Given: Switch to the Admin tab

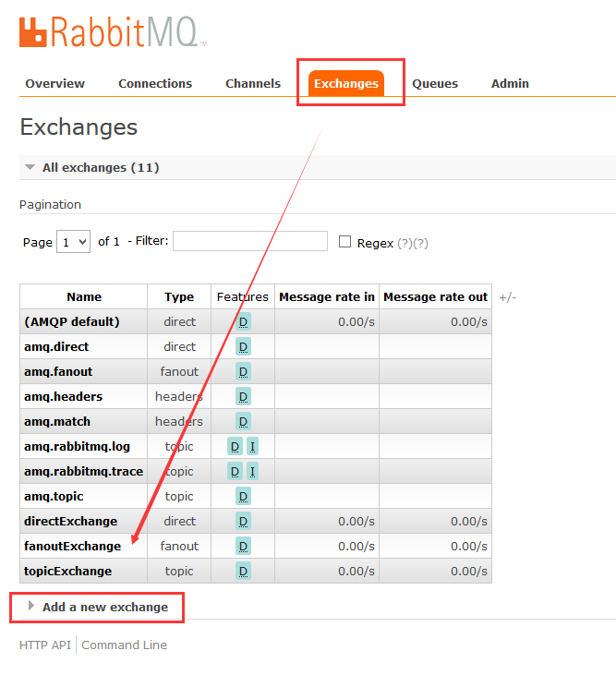Looking at the screenshot, I should click(510, 83).
